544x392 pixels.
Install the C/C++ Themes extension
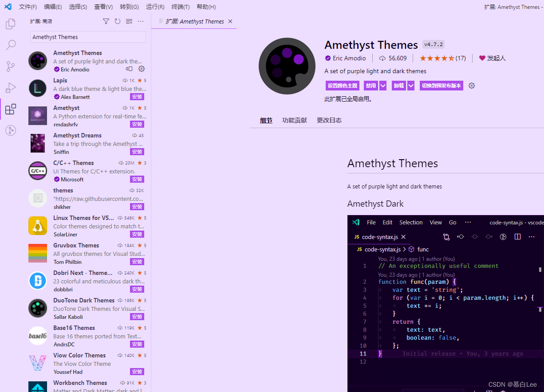coord(137,179)
